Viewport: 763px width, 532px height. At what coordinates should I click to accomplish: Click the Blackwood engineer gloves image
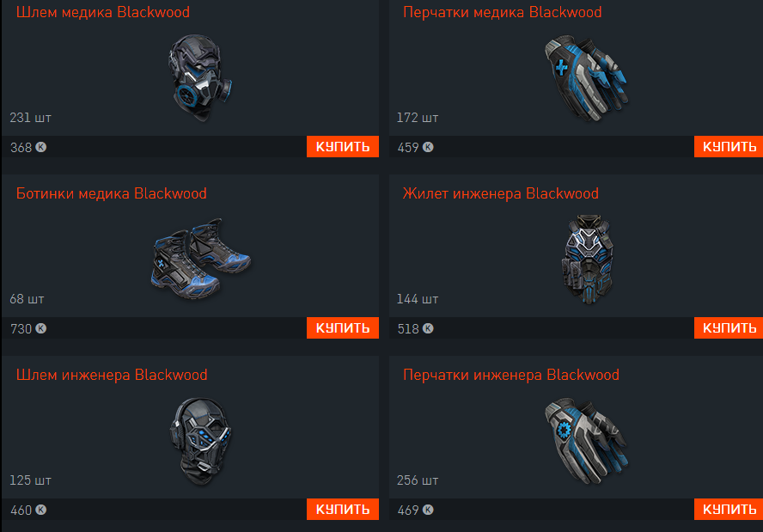pos(586,441)
